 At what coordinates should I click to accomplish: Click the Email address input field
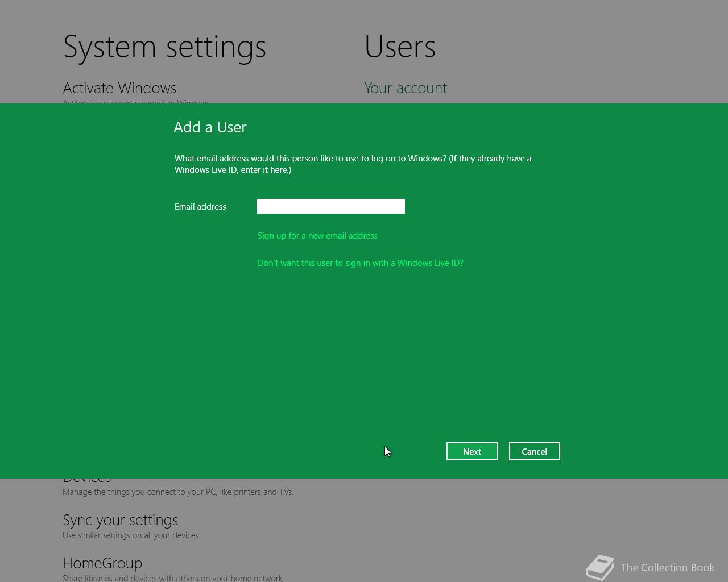330,206
